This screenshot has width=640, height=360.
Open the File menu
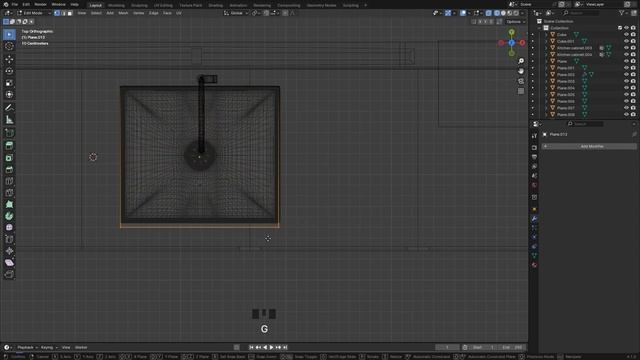[x=15, y=4]
